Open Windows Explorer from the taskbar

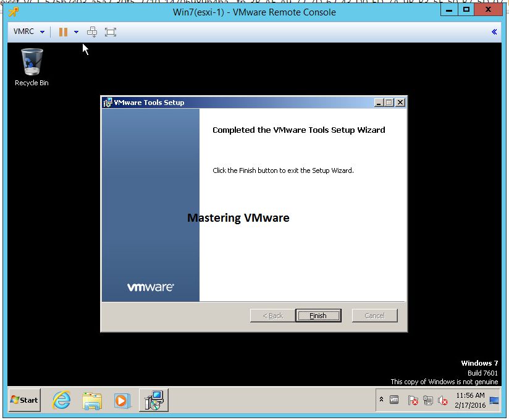click(x=92, y=401)
